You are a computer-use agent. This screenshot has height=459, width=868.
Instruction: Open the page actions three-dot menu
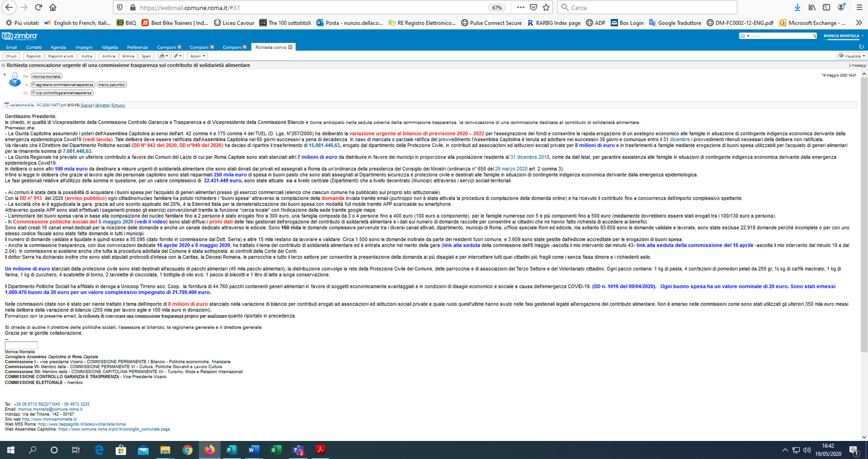click(x=520, y=7)
